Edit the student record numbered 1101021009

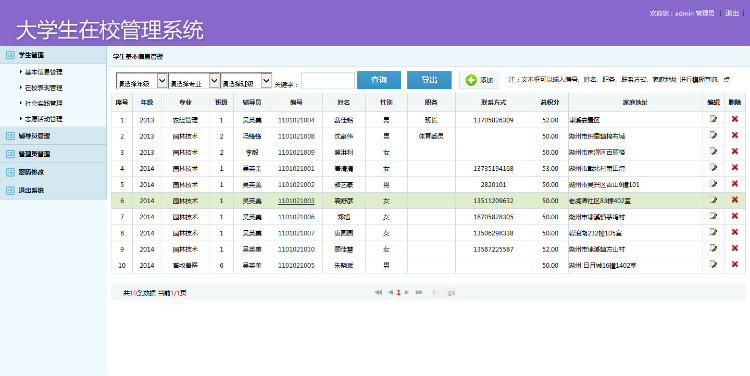point(714,152)
